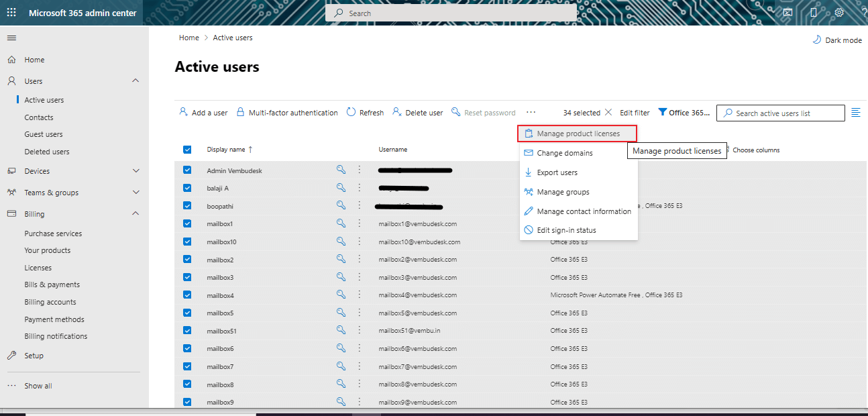Select Manage product licenses menu item
The width and height of the screenshot is (868, 416).
[x=578, y=134]
